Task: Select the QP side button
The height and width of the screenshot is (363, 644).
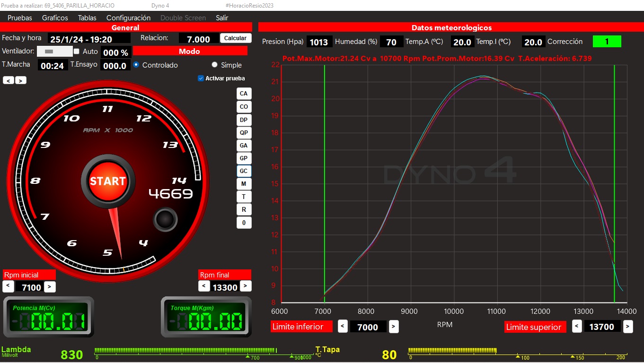Action: pyautogui.click(x=244, y=133)
